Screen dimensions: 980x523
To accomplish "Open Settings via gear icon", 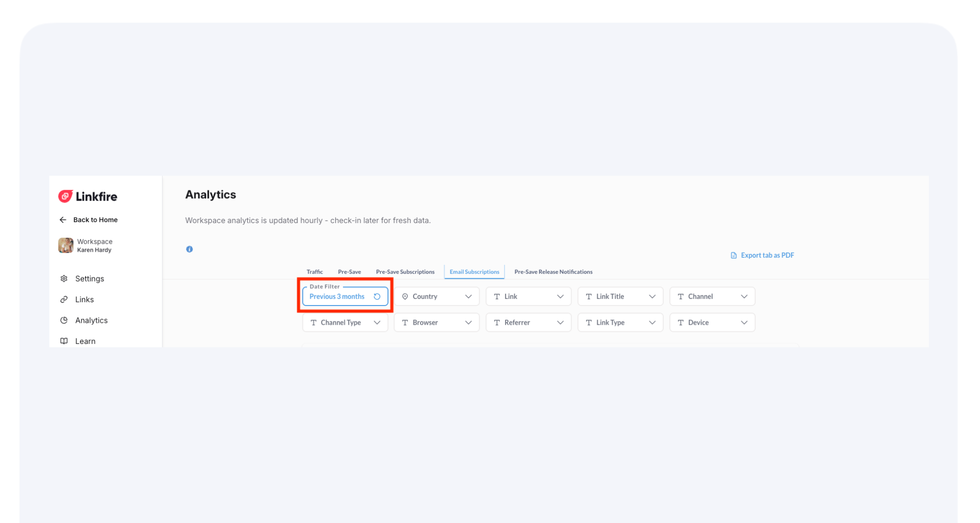I will (64, 278).
